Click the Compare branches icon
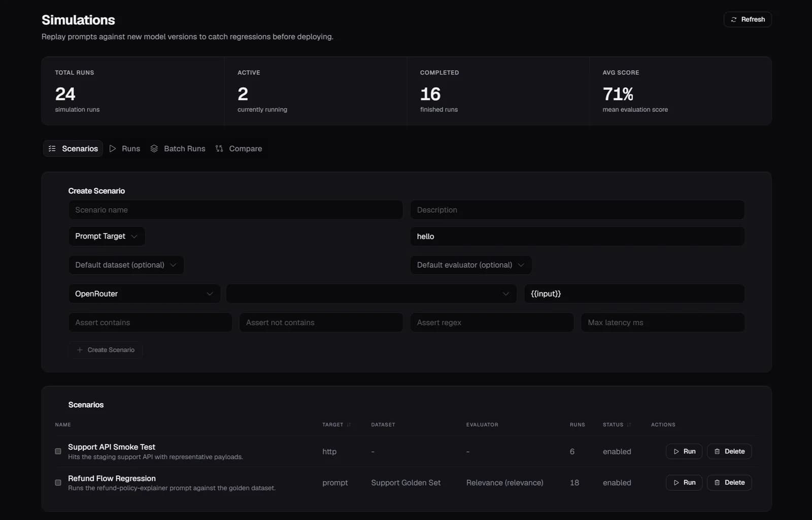 coord(219,149)
